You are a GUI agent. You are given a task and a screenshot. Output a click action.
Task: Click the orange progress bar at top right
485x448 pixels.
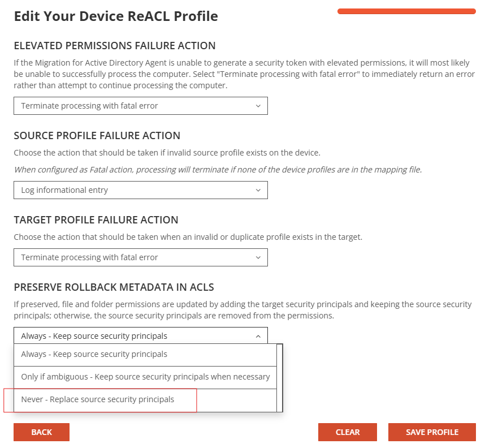[x=406, y=10]
